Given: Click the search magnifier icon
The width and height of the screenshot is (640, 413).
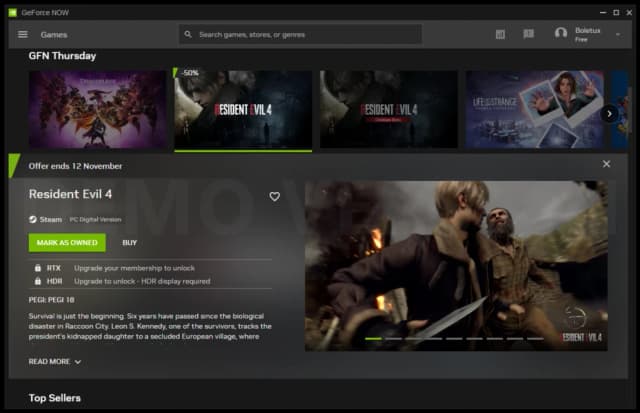Looking at the screenshot, I should (188, 34).
